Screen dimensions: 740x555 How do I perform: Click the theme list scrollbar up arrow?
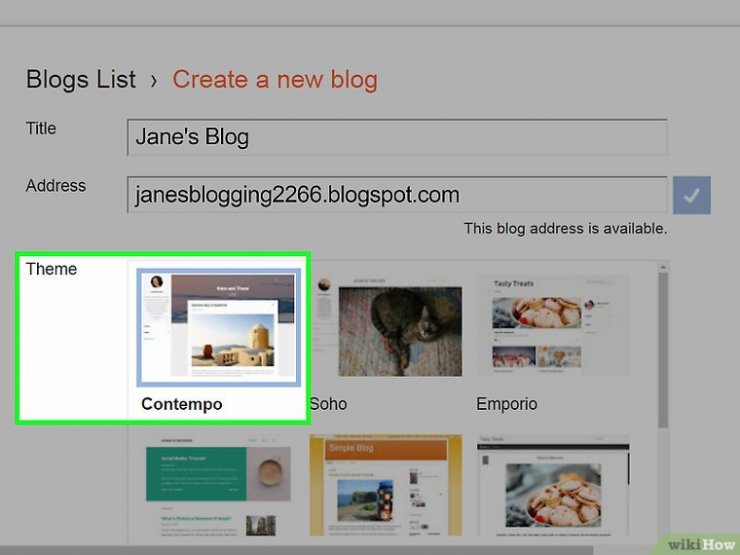point(663,268)
